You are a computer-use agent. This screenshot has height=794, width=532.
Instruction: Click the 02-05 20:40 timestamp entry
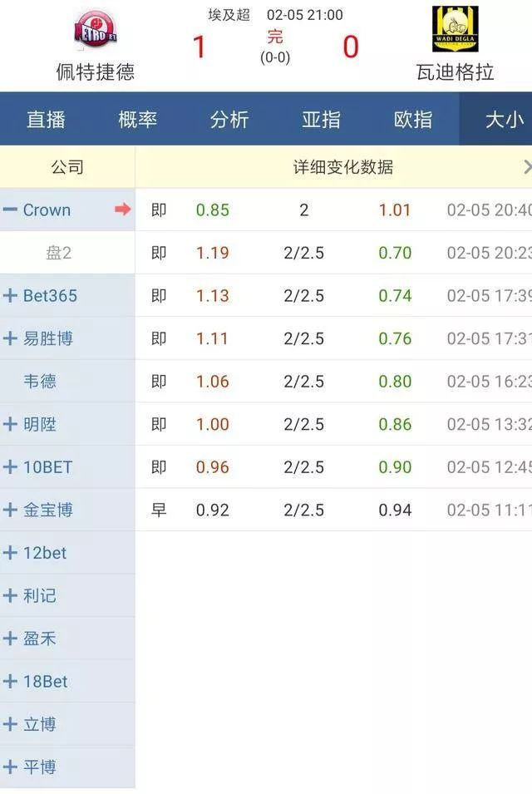[x=490, y=210]
